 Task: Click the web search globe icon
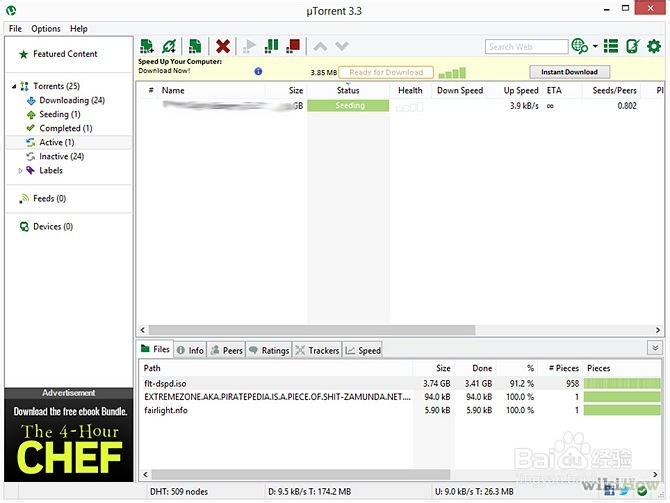tap(579, 46)
